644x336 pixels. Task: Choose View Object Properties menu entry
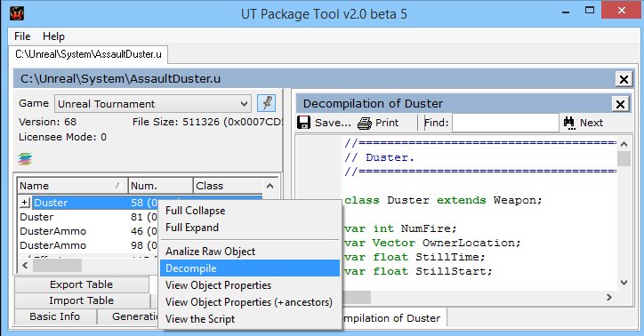pyautogui.click(x=250, y=284)
